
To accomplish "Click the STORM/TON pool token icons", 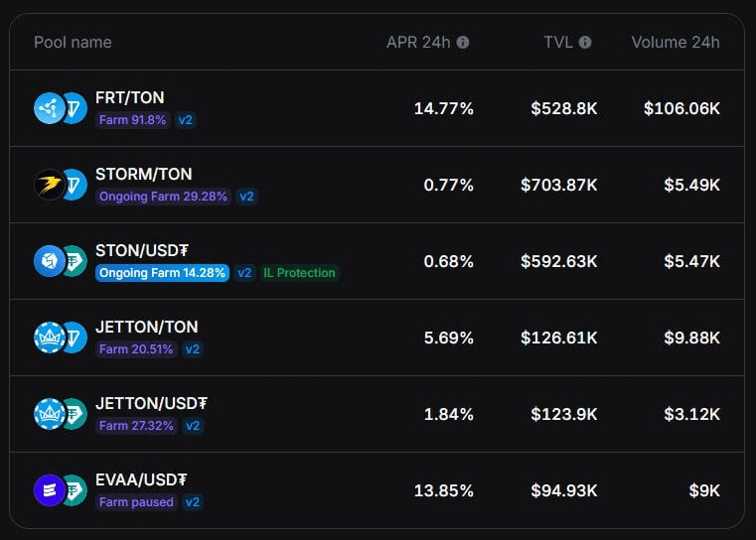I will click(61, 185).
